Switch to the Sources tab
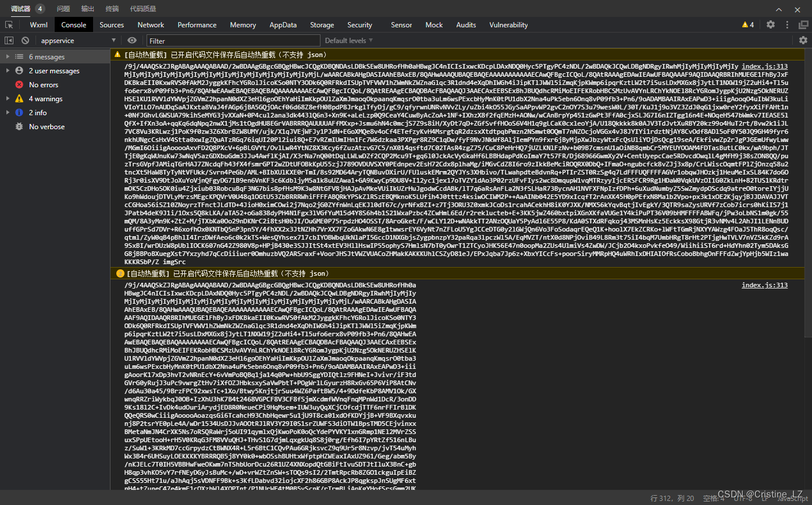 tap(112, 25)
